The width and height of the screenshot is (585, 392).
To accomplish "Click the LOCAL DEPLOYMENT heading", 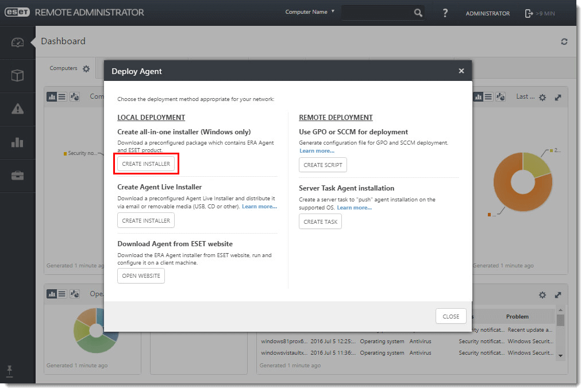I will tap(151, 118).
